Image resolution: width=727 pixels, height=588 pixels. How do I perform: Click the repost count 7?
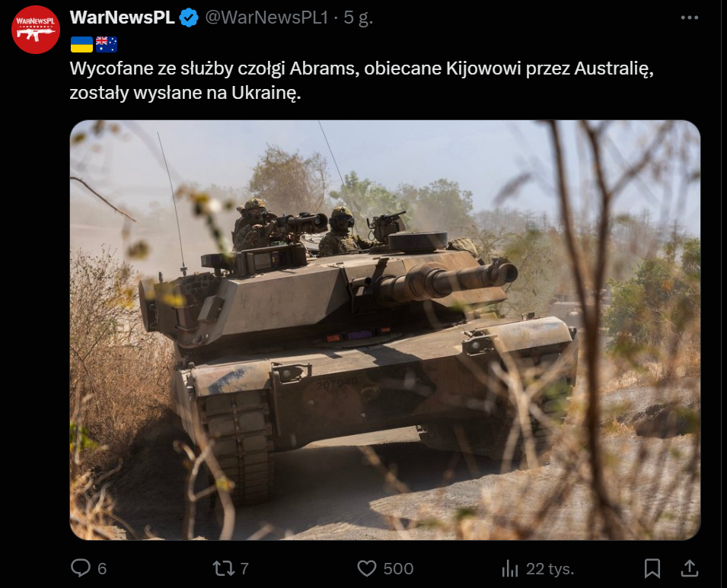(x=245, y=568)
